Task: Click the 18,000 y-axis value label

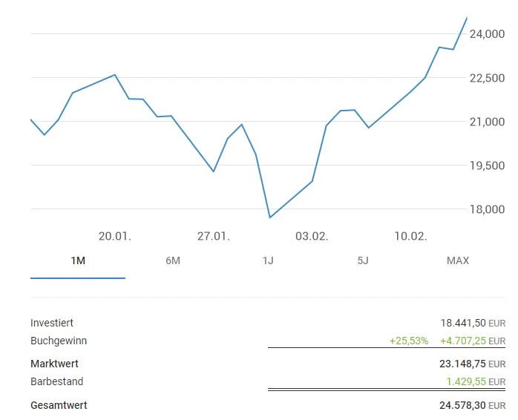Action: 487,209
